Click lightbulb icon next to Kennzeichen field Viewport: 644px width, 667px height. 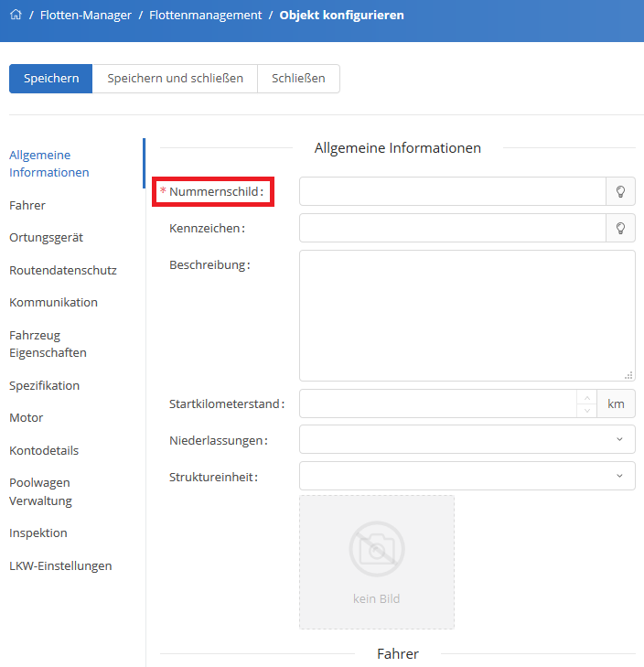click(x=620, y=228)
